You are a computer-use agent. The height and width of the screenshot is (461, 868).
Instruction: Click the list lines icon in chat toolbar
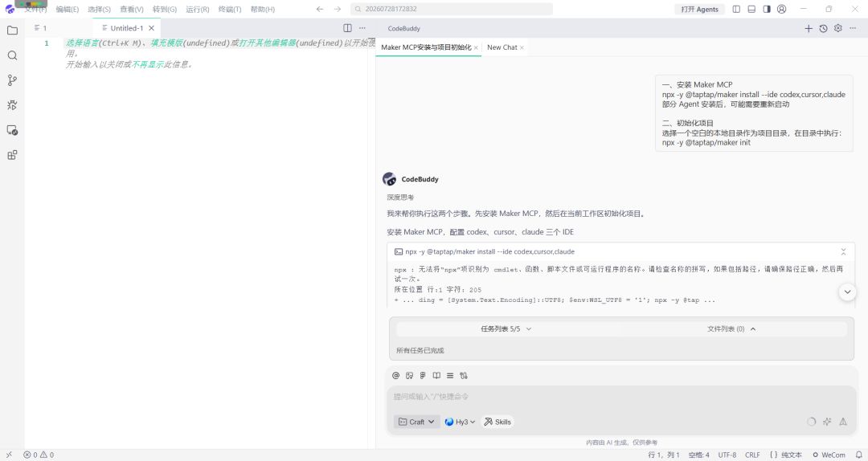coord(450,375)
